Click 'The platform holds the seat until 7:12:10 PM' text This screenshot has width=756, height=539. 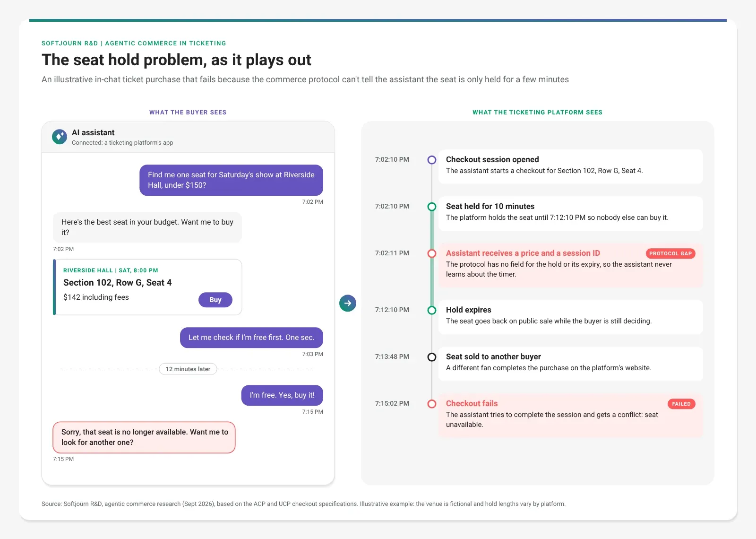(x=557, y=218)
